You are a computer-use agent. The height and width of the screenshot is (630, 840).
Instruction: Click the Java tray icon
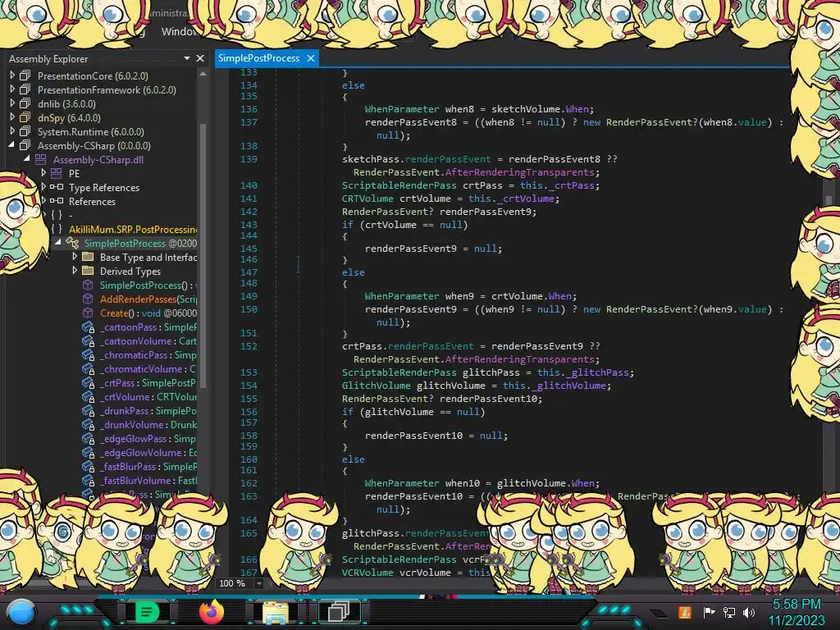coord(685,612)
